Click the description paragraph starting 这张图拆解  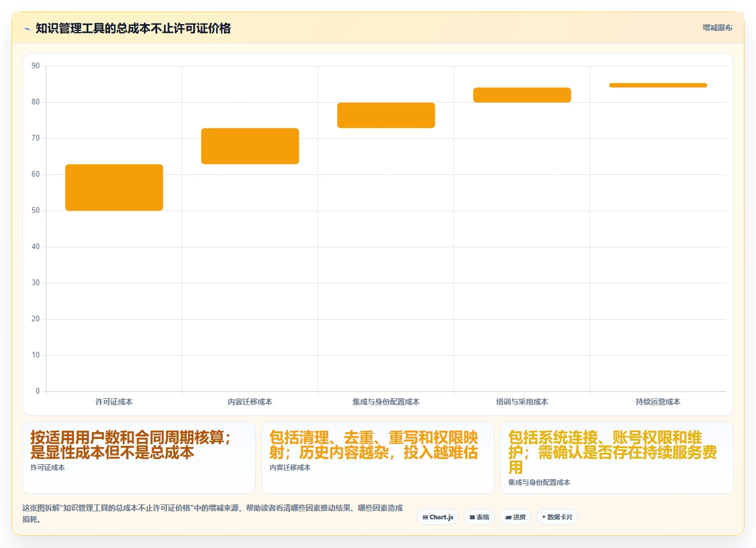(x=213, y=514)
